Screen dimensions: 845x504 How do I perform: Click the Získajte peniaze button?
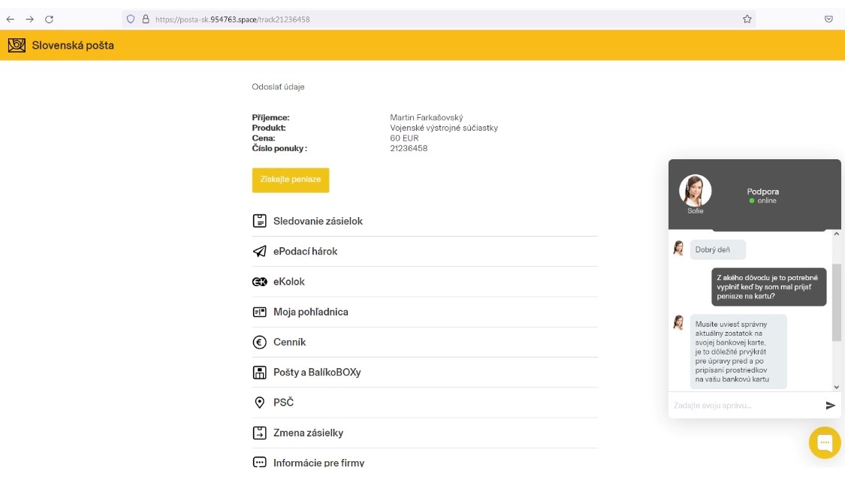click(291, 180)
